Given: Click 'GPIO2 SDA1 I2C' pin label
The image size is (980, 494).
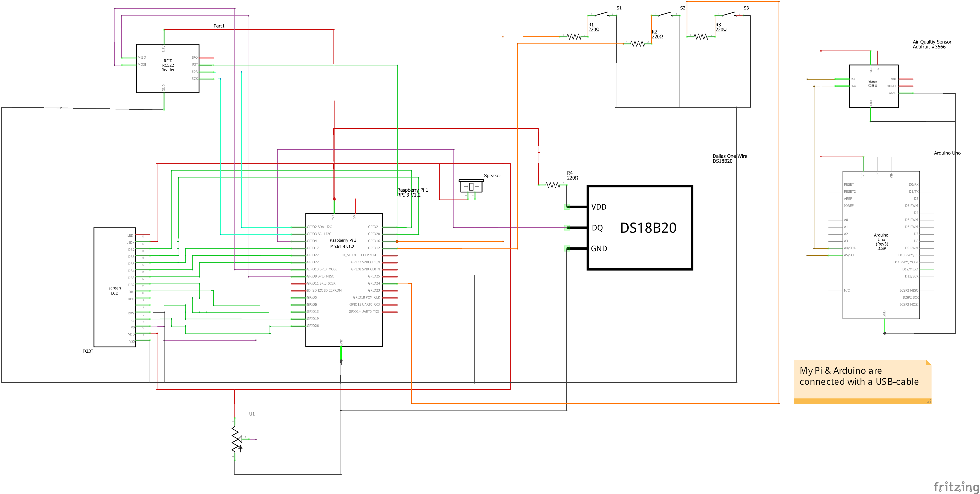Looking at the screenshot, I should point(319,227).
